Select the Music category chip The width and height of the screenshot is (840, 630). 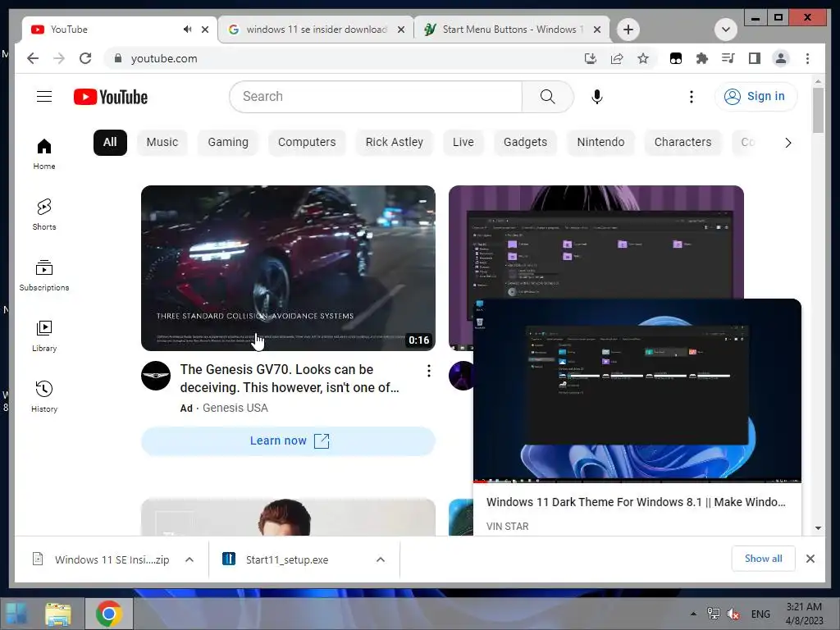tap(162, 143)
